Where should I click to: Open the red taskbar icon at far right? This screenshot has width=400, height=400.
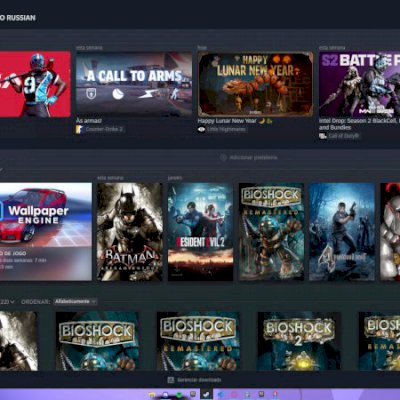[275, 394]
